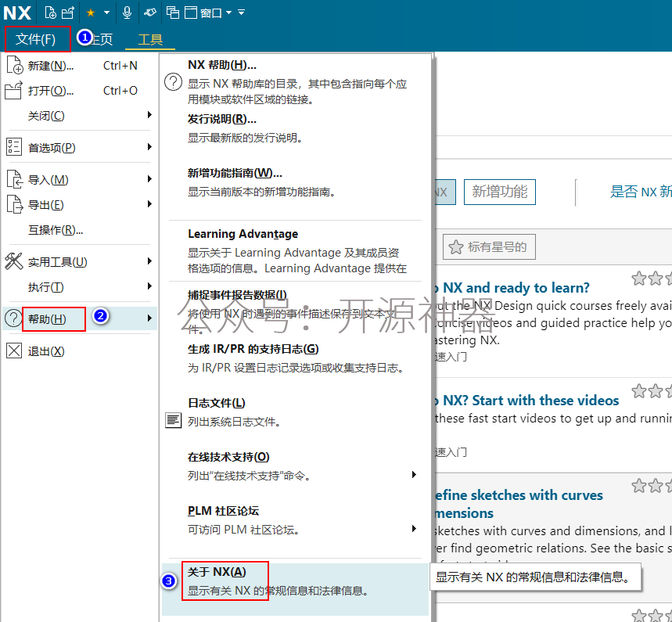Expand the 关闭(C) submenu
This screenshot has width=672, height=622.
pyautogui.click(x=79, y=116)
